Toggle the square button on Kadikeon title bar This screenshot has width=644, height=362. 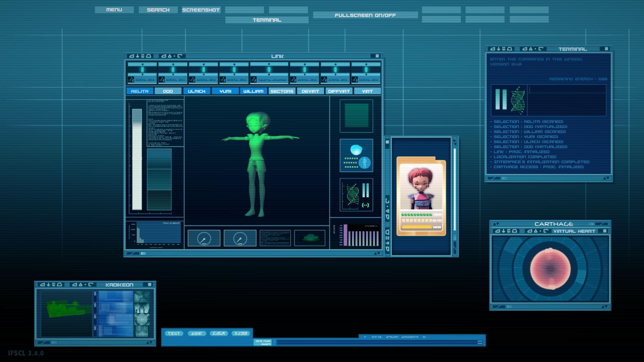pos(149,284)
